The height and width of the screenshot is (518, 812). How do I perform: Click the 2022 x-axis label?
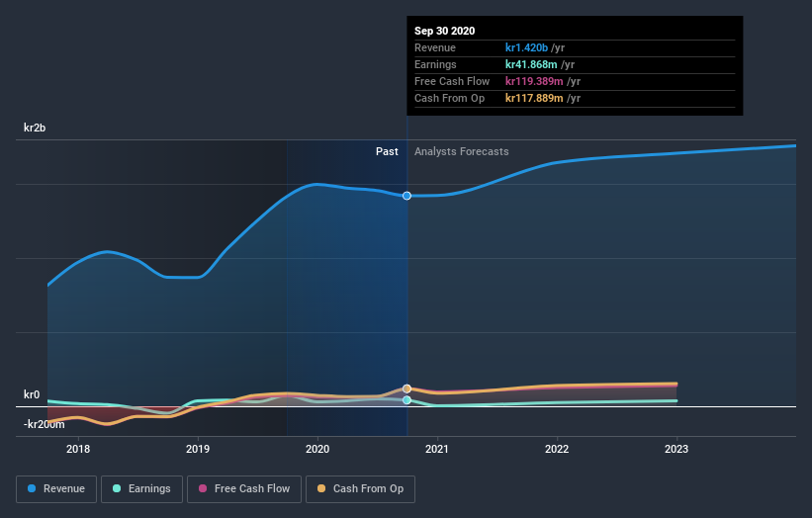(557, 449)
